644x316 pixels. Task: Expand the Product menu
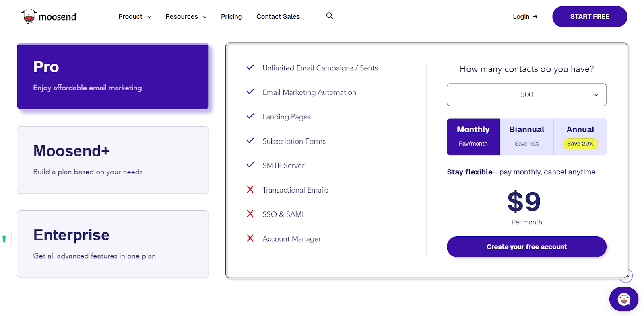134,17
